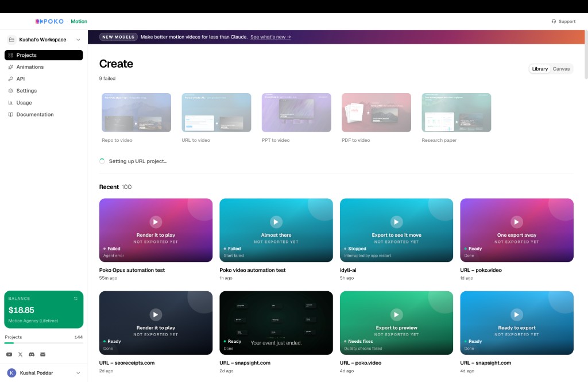Image resolution: width=588 pixels, height=382 pixels.
Task: Click the URL – seoreceipts.com title
Action: pyautogui.click(x=127, y=363)
